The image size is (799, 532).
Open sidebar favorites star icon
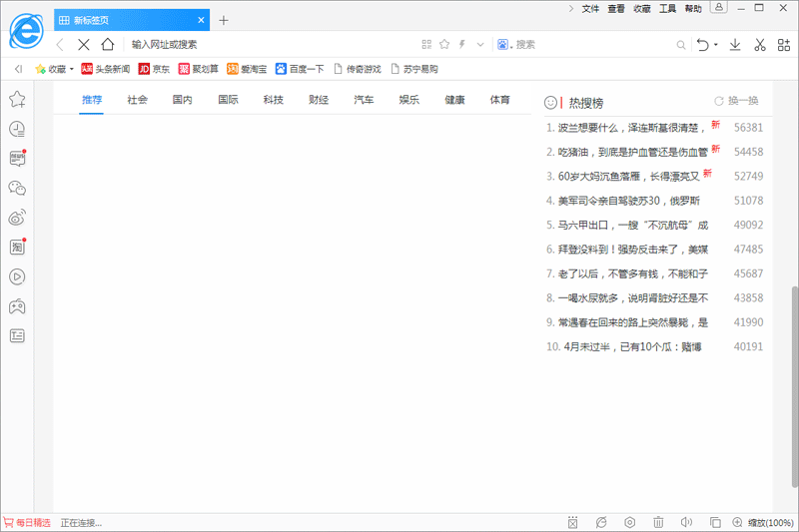click(17, 99)
